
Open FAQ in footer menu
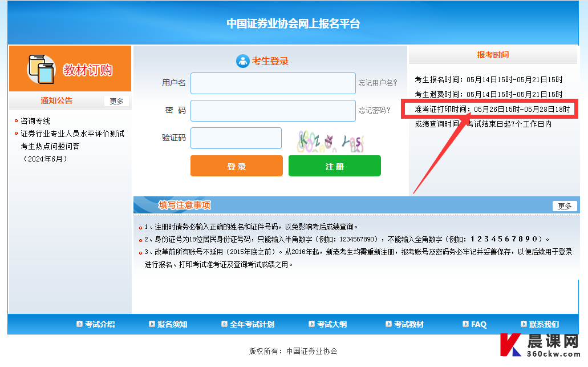[479, 324]
